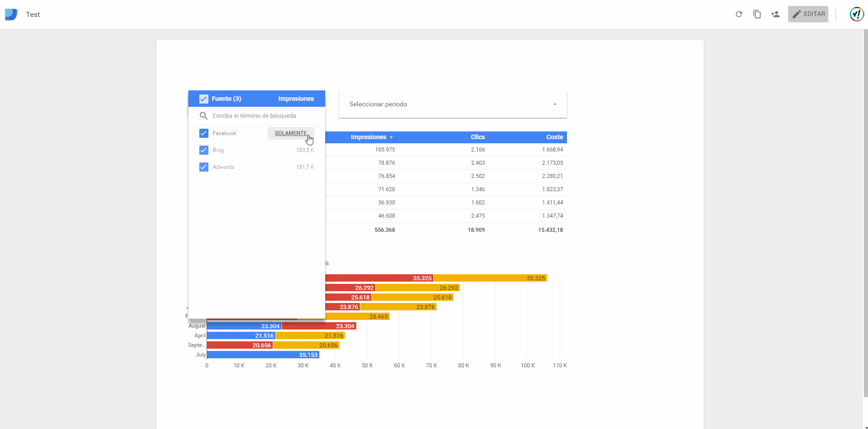Open the account avatar menu
The width and height of the screenshot is (868, 429).
[857, 14]
